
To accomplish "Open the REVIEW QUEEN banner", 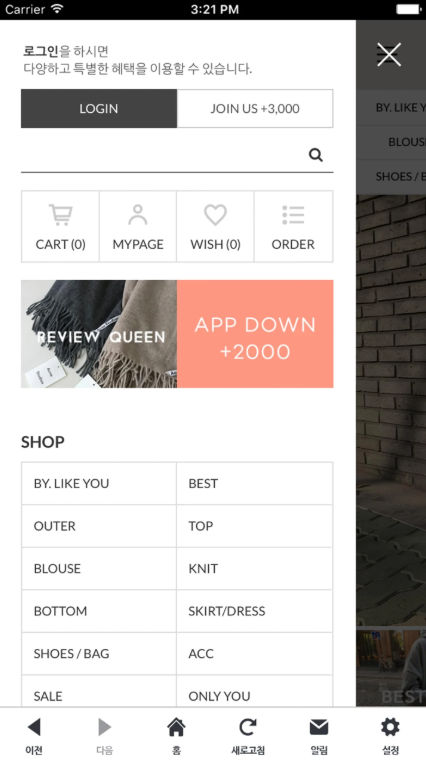I will click(x=99, y=334).
